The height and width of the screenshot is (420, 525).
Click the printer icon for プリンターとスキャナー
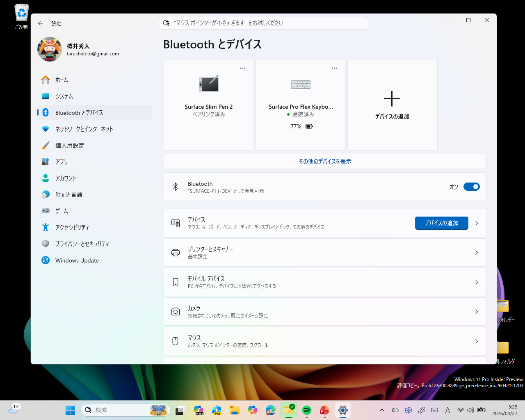(x=175, y=252)
